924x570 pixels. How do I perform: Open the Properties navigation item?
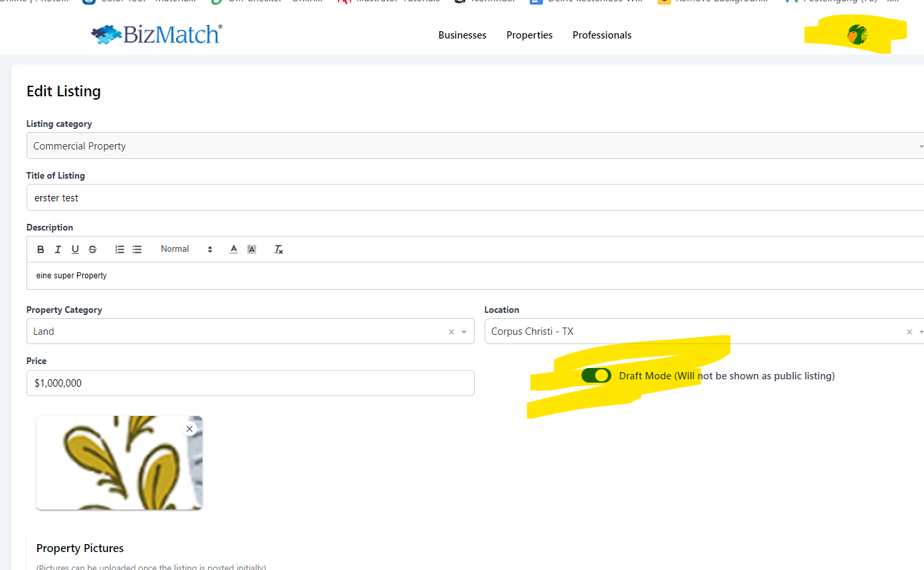pyautogui.click(x=529, y=35)
